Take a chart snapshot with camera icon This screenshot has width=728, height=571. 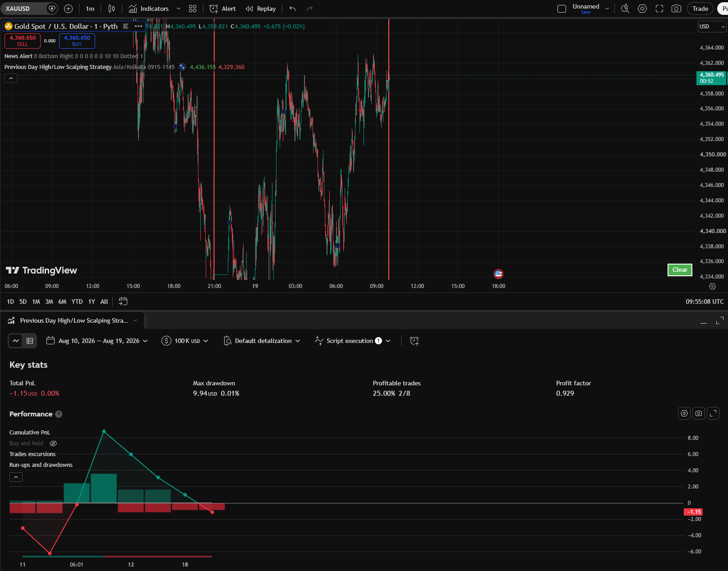coord(676,9)
